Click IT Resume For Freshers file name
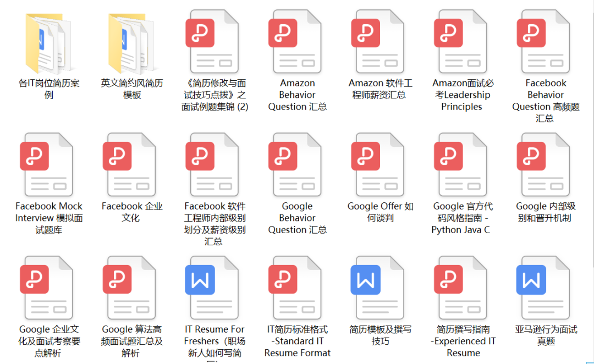The height and width of the screenshot is (364, 594). 215,343
